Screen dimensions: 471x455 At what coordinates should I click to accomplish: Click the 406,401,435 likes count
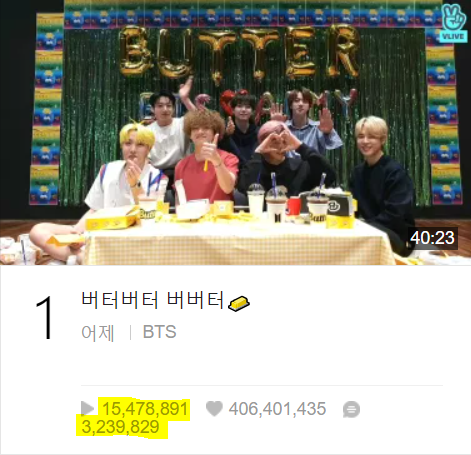(277, 409)
